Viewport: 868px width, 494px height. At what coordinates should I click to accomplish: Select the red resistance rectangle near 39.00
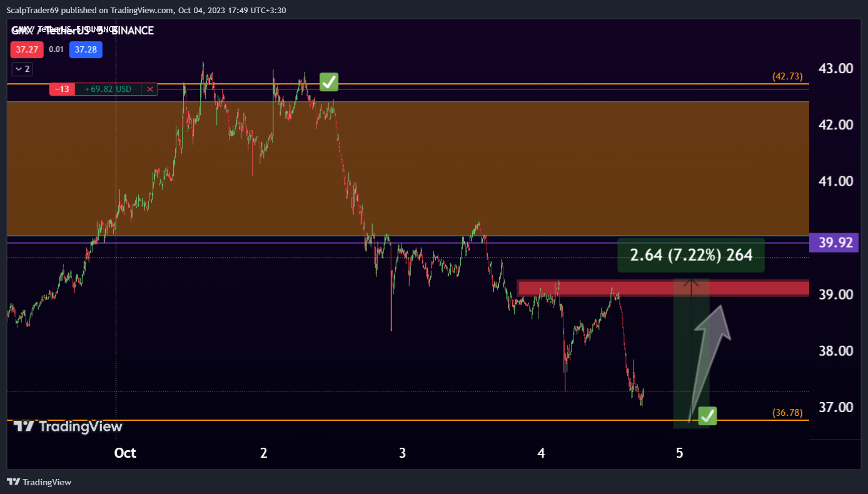click(664, 288)
